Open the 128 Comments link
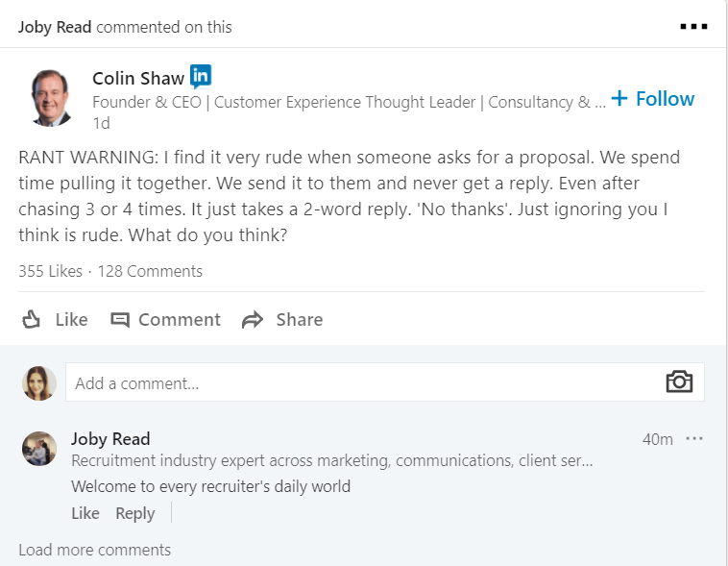The height and width of the screenshot is (566, 728). [150, 271]
